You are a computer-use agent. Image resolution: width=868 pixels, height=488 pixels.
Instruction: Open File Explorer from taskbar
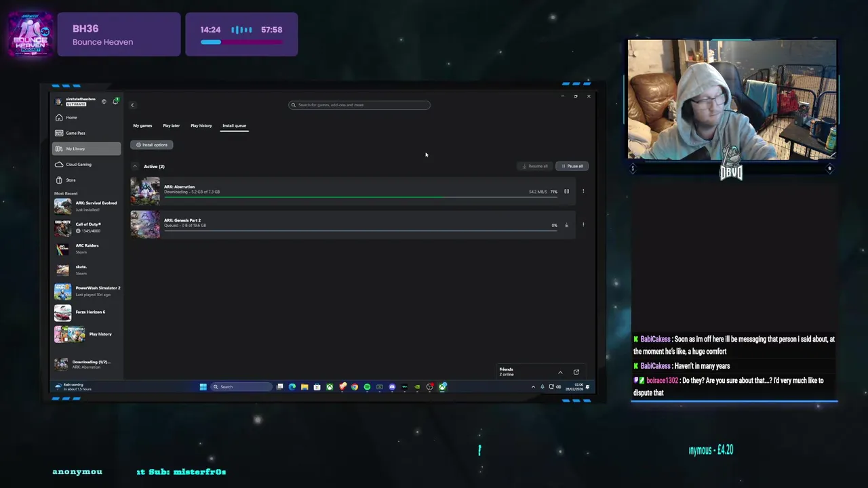click(x=304, y=387)
